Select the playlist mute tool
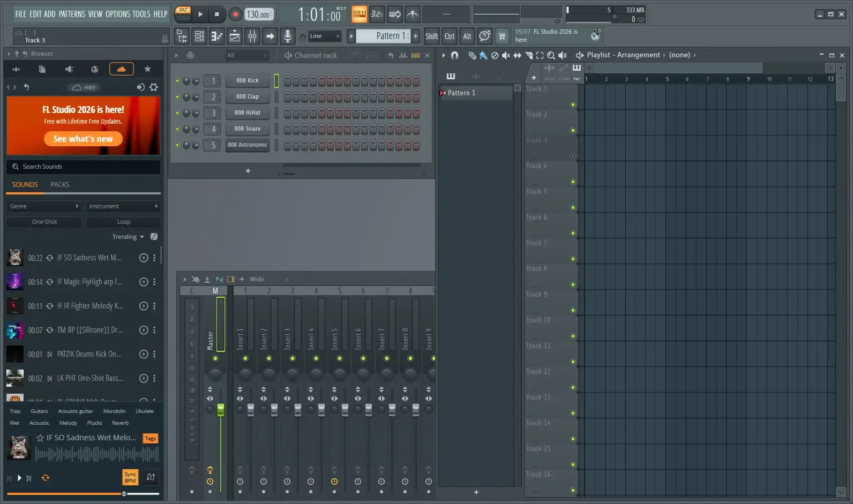The height and width of the screenshot is (504, 853). (x=506, y=55)
